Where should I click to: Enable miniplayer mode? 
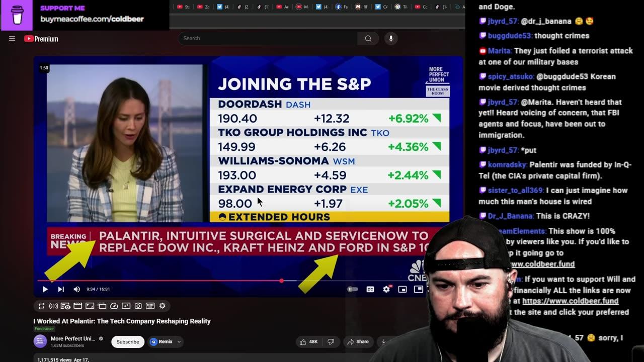point(403,289)
